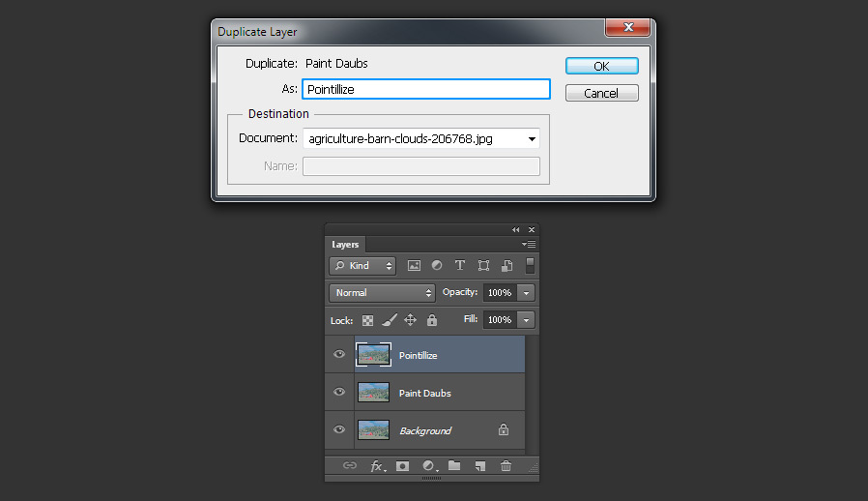Viewport: 868px width, 501px height.
Task: Open the Opacity slider arrow
Action: 527,293
